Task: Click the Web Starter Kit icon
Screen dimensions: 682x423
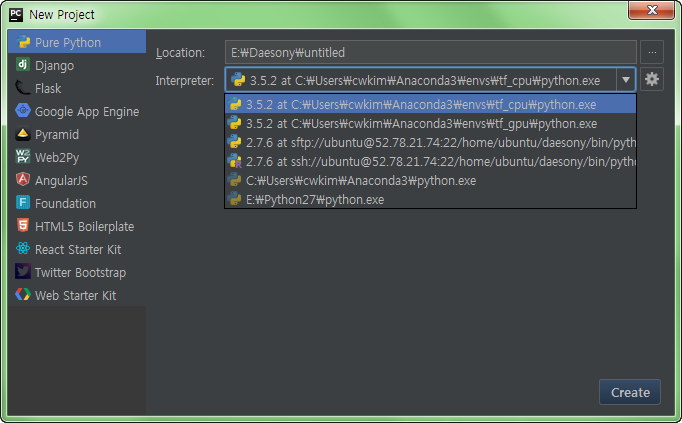Action: coord(23,294)
